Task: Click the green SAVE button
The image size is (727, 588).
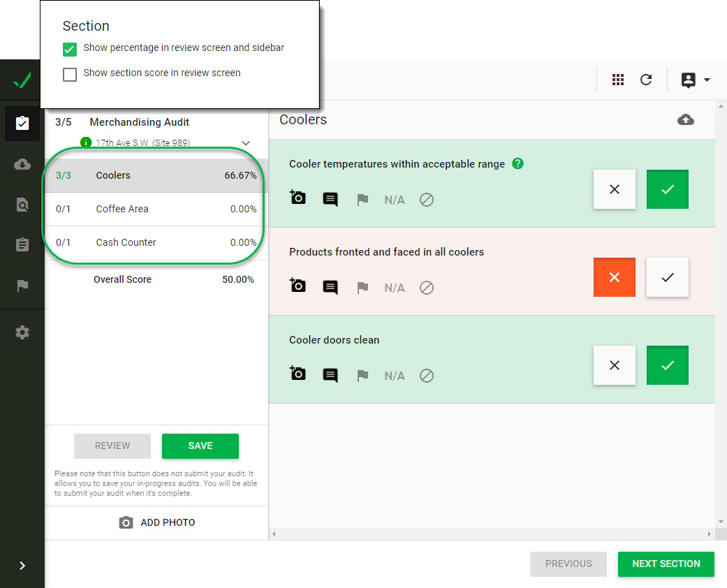Action: pos(200,446)
